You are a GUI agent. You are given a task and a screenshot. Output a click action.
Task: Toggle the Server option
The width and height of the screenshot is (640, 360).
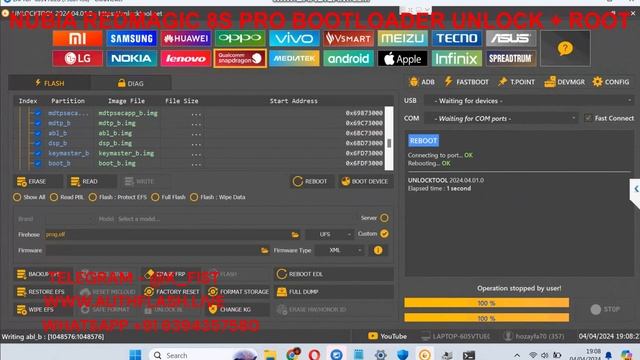[x=384, y=218]
